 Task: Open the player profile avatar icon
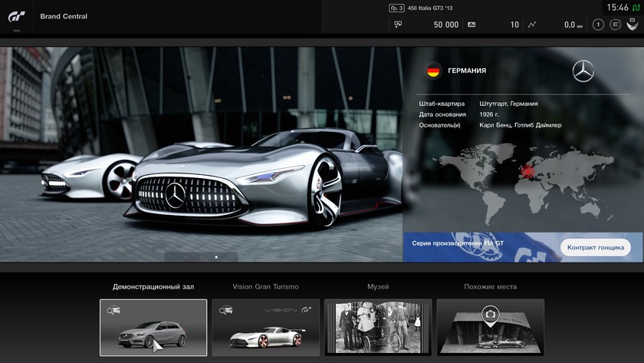coord(632,25)
